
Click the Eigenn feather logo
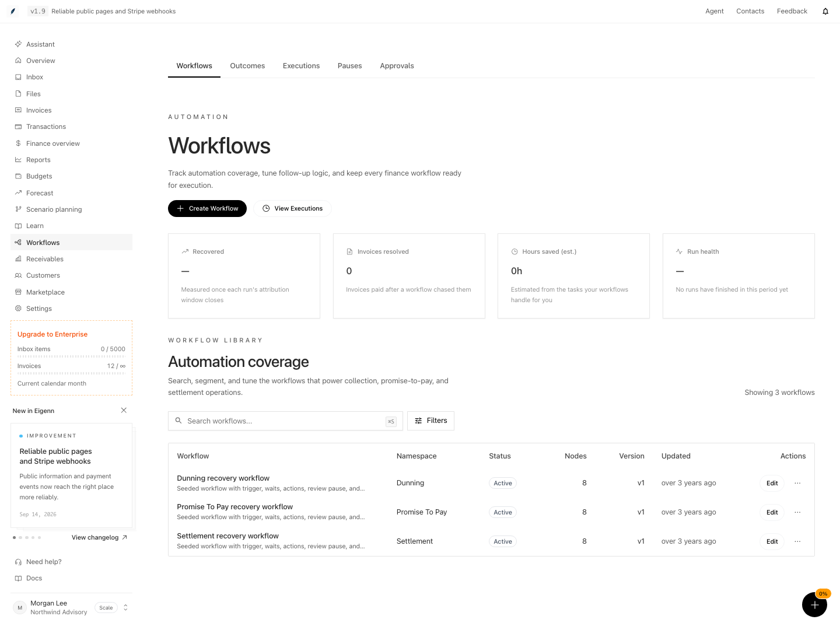(x=13, y=11)
